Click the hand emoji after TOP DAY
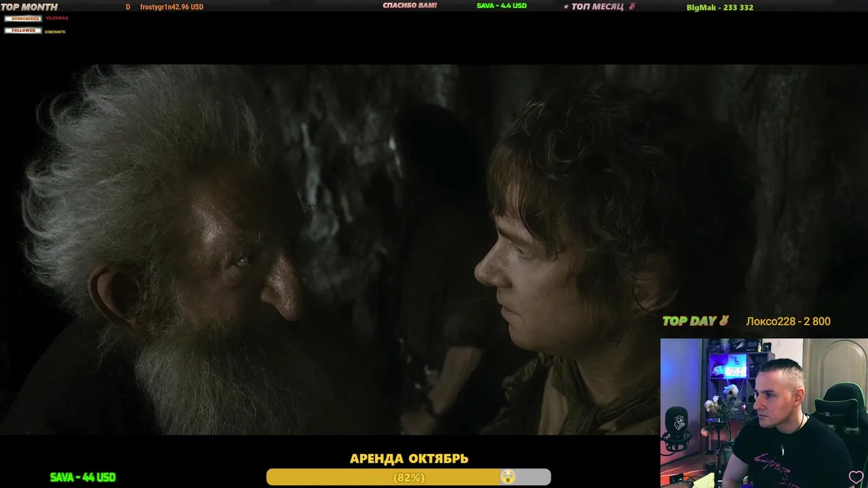868x488 pixels. click(x=724, y=321)
